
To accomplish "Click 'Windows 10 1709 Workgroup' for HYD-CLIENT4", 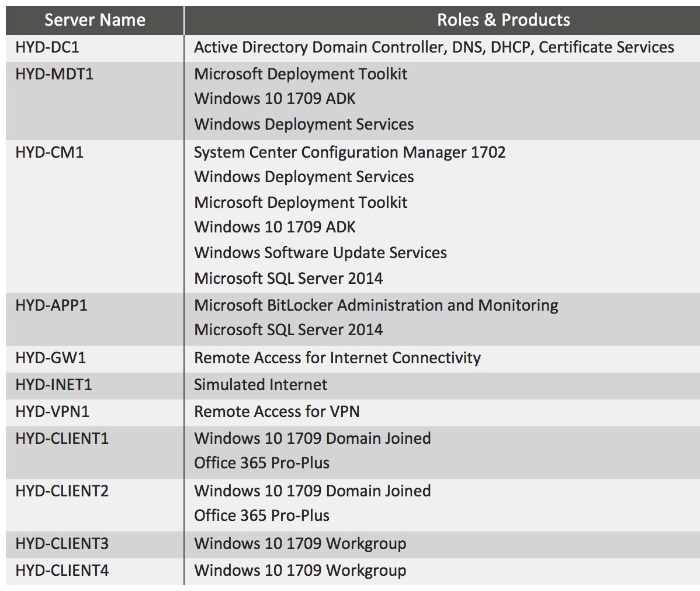I will click(300, 571).
